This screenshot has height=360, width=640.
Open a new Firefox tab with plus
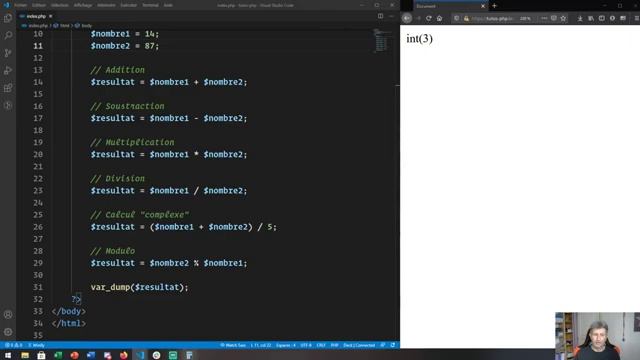[494, 6]
